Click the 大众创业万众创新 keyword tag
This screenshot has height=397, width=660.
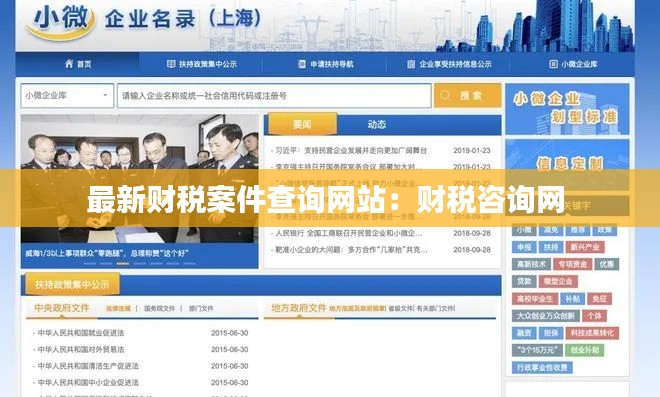point(546,316)
